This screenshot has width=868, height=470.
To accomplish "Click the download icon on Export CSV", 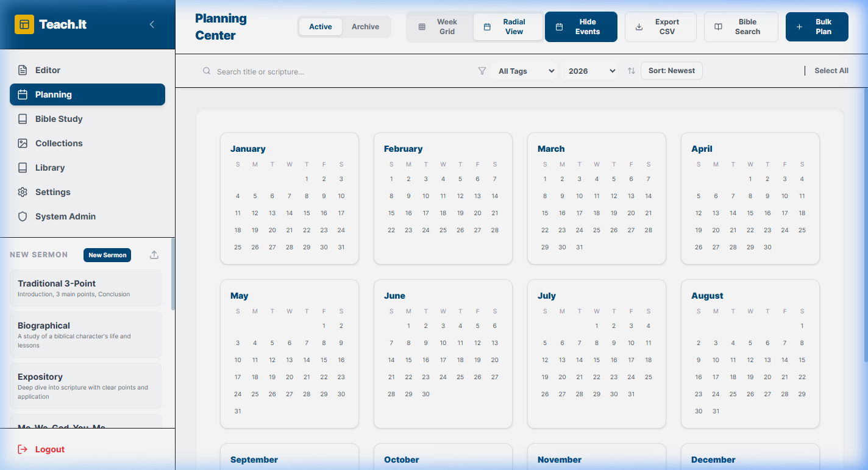I will (639, 27).
